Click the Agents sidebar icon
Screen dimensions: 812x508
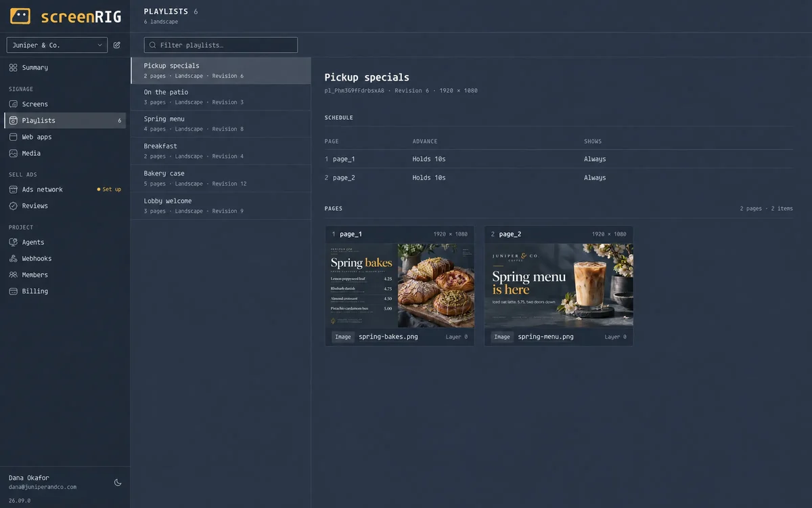click(x=14, y=242)
